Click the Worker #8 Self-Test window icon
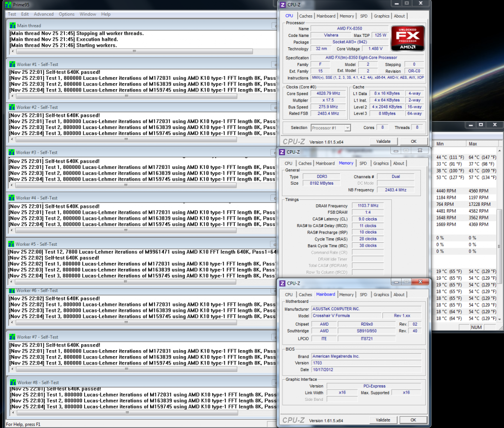Viewport: 504px width, 428px height. [13, 382]
